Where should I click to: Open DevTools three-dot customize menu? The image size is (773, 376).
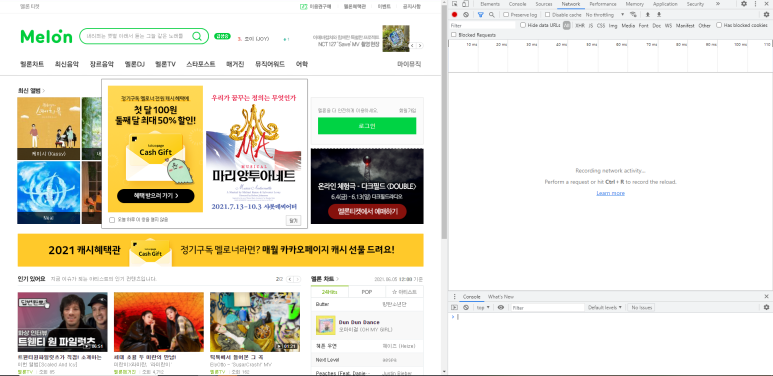point(755,4)
